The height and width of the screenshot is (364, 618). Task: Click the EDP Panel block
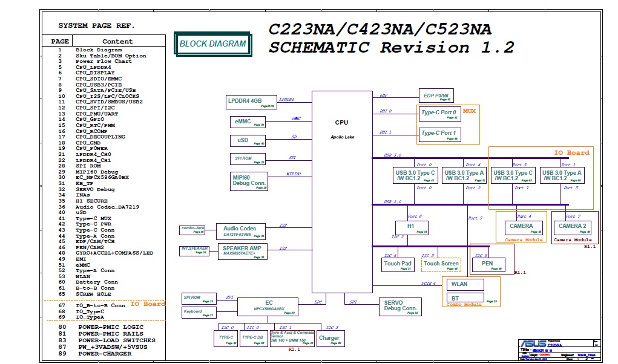pos(436,96)
